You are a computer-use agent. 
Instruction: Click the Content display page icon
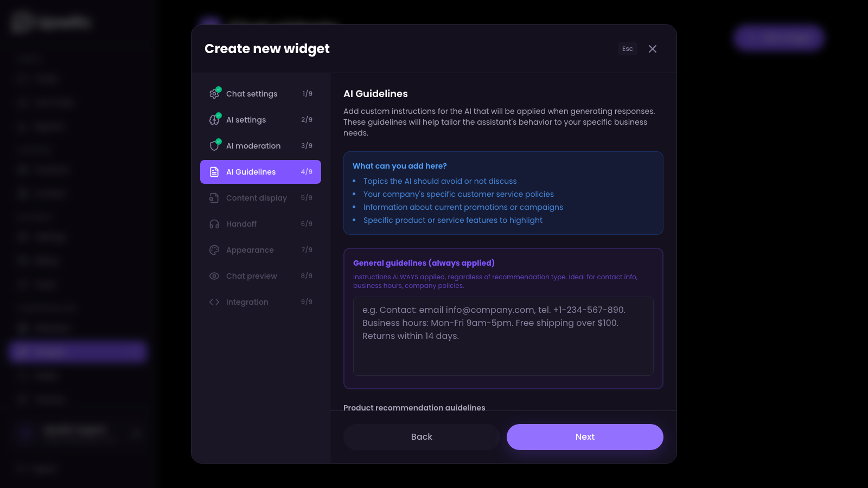215,197
